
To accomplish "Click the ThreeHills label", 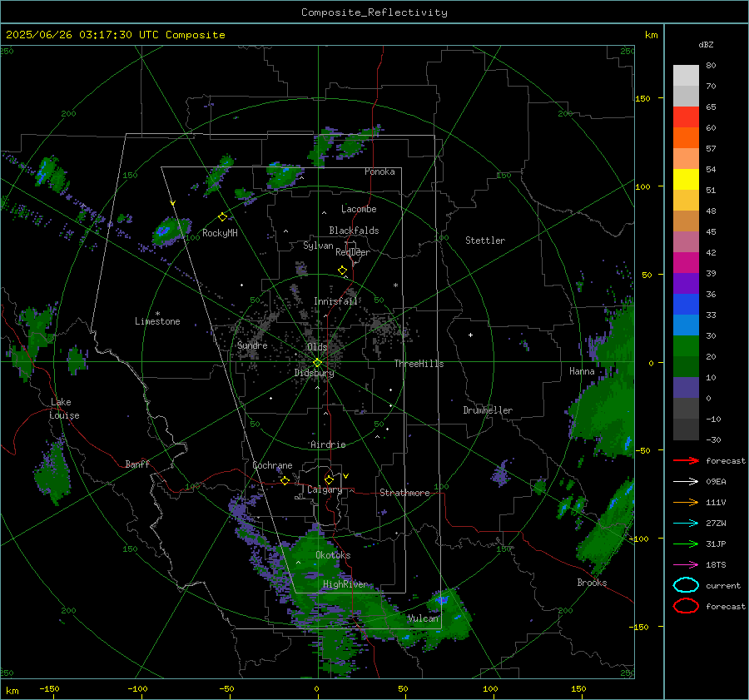I will pyautogui.click(x=419, y=364).
